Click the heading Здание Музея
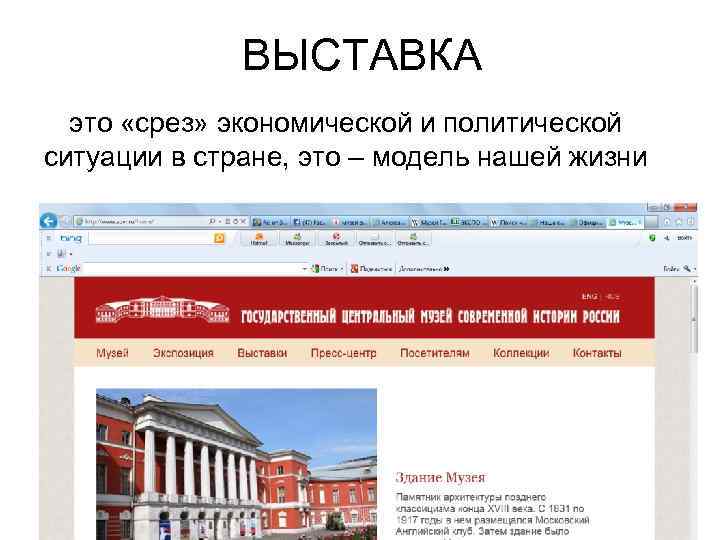The image size is (720, 540). pos(440,478)
